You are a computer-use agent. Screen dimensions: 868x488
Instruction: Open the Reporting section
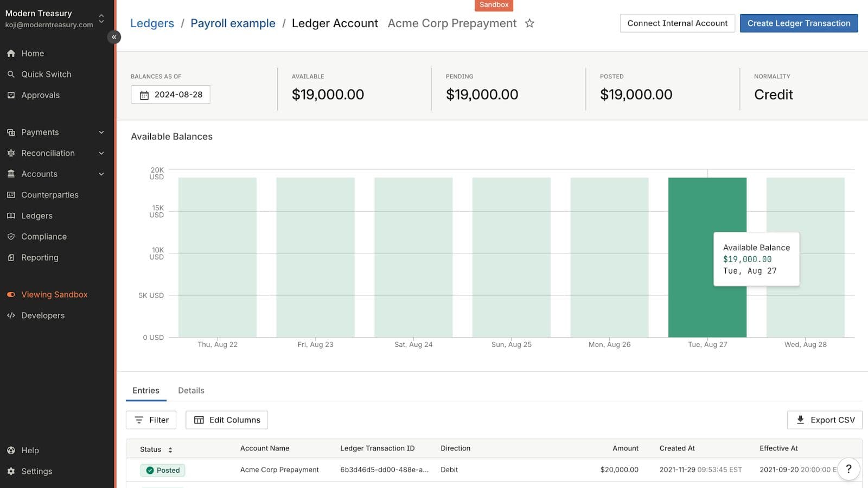click(x=39, y=257)
